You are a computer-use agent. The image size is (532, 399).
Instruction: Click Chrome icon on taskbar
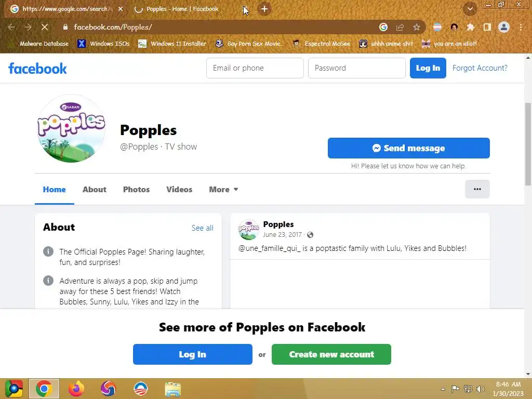pyautogui.click(x=44, y=389)
